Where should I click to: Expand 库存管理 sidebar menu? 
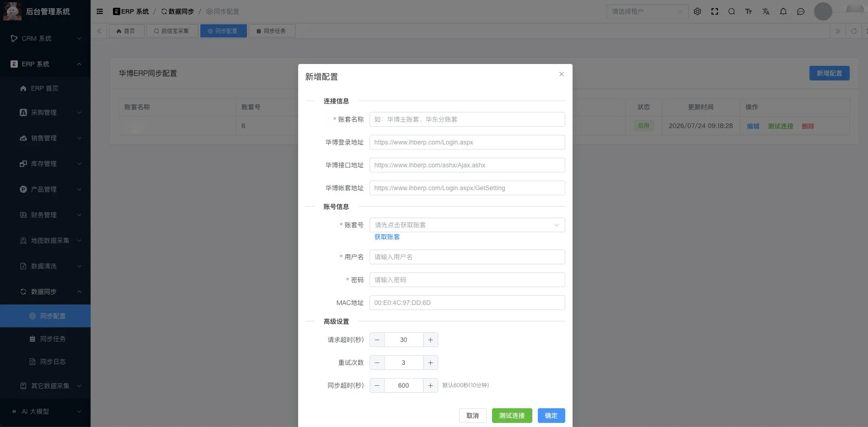click(x=45, y=164)
